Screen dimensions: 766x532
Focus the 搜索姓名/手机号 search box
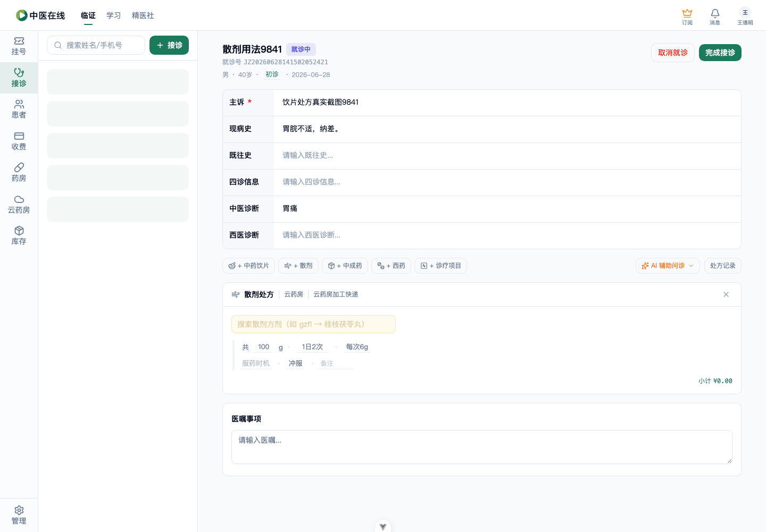[x=96, y=45]
